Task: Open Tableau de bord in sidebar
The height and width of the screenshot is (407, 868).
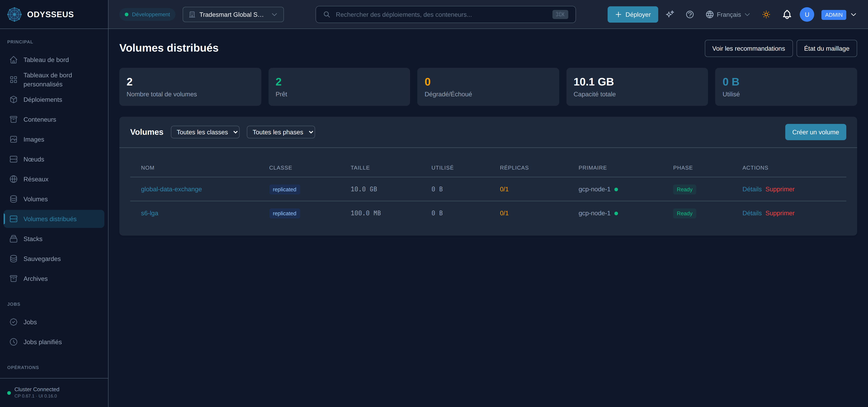Action: pos(54,60)
